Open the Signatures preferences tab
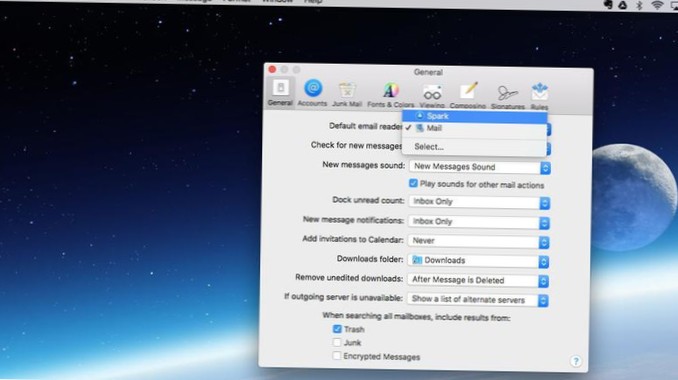This screenshot has height=380, width=678. point(508,97)
